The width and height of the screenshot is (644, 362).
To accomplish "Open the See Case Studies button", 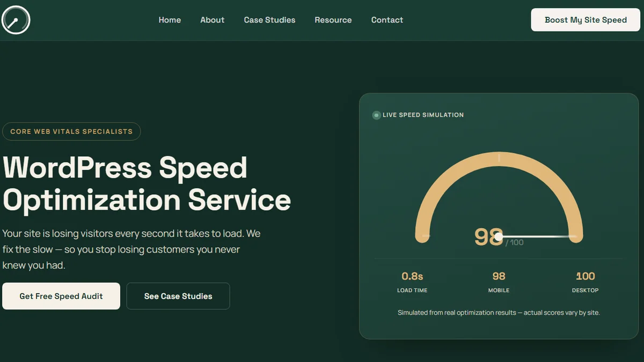I will (178, 296).
